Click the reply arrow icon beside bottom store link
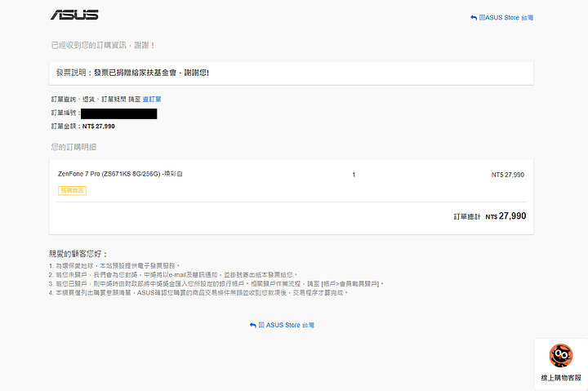Viewport: 588px width, 391px height. 253,325
